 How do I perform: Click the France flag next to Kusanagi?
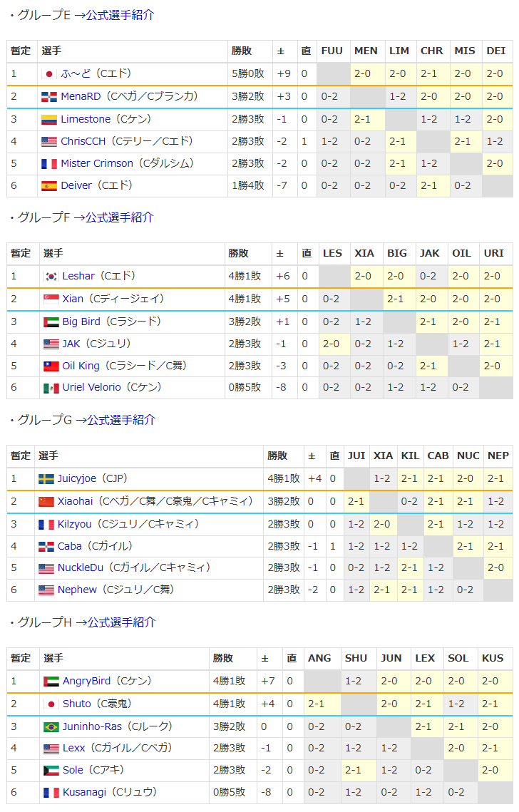[x=51, y=792]
